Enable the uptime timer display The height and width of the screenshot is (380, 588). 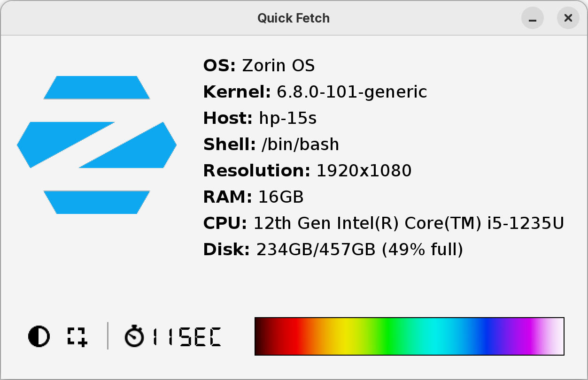(135, 336)
